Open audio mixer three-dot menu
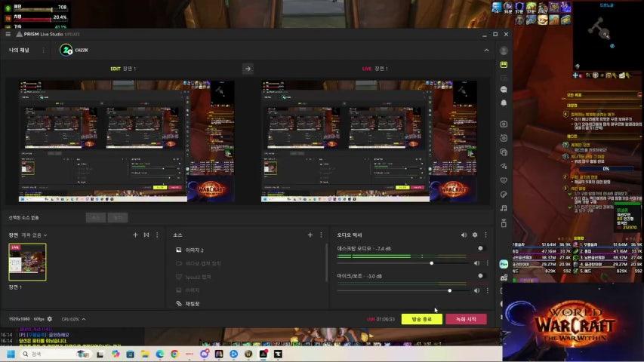The image size is (644, 362). pyautogui.click(x=486, y=235)
